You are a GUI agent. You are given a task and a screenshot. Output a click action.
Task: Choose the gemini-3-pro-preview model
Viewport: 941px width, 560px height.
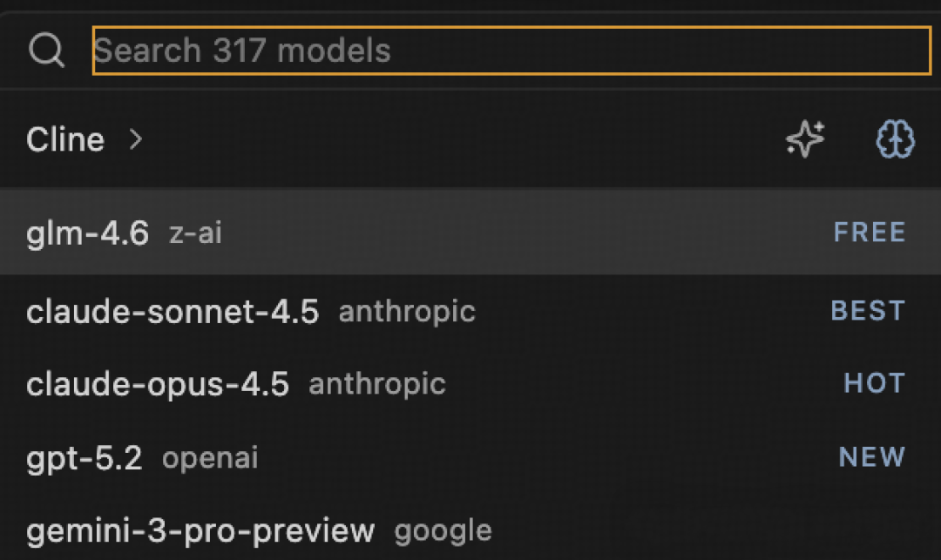(200, 530)
